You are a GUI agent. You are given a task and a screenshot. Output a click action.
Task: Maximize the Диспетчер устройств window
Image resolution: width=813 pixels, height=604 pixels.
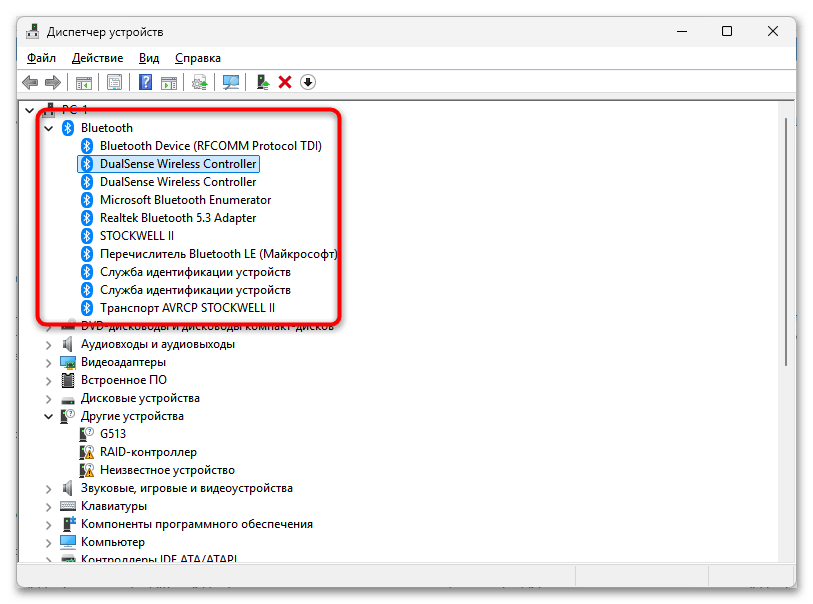pyautogui.click(x=727, y=32)
